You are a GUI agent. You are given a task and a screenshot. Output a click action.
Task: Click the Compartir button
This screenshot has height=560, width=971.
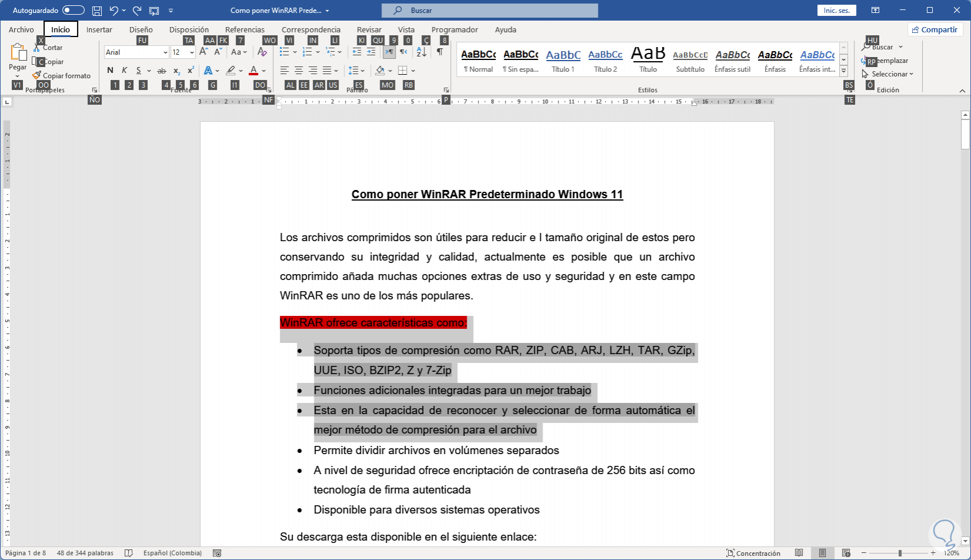point(935,29)
